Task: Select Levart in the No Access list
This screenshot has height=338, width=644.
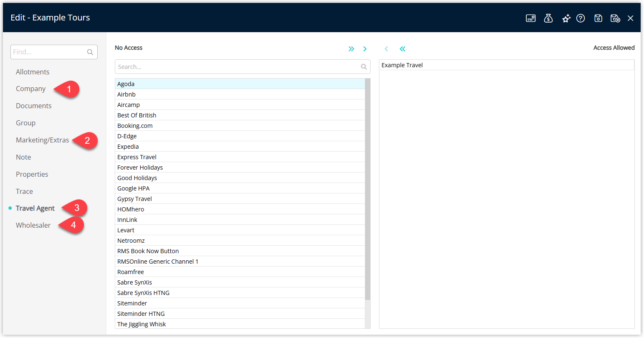Action: coord(240,230)
